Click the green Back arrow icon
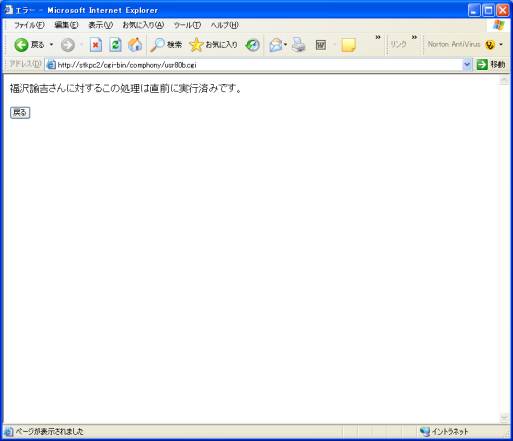This screenshot has height=441, width=513. click(x=21, y=45)
